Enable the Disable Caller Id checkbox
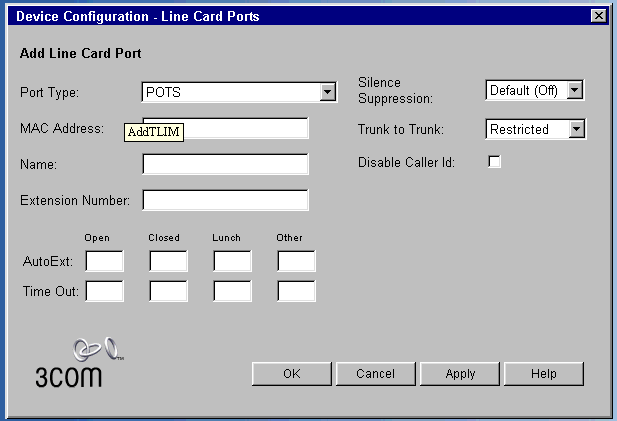This screenshot has width=617, height=421. tap(494, 162)
